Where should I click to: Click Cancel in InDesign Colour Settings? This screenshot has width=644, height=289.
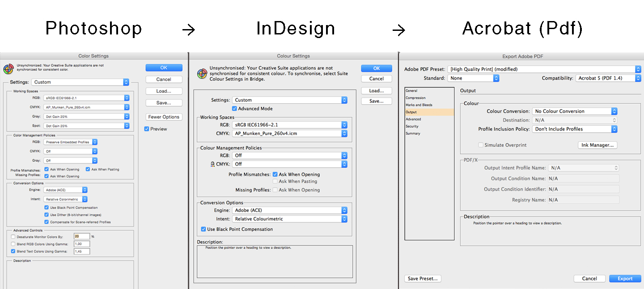click(x=377, y=79)
